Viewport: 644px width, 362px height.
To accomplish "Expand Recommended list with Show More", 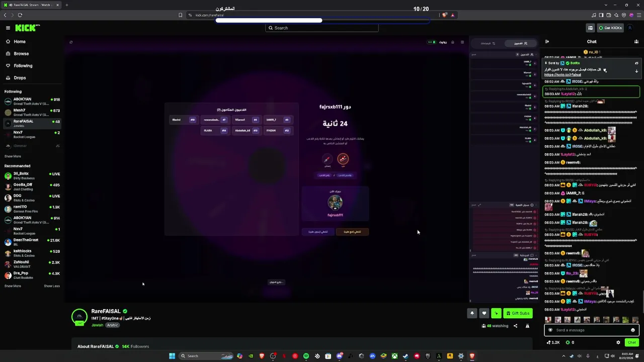I will coord(13,286).
